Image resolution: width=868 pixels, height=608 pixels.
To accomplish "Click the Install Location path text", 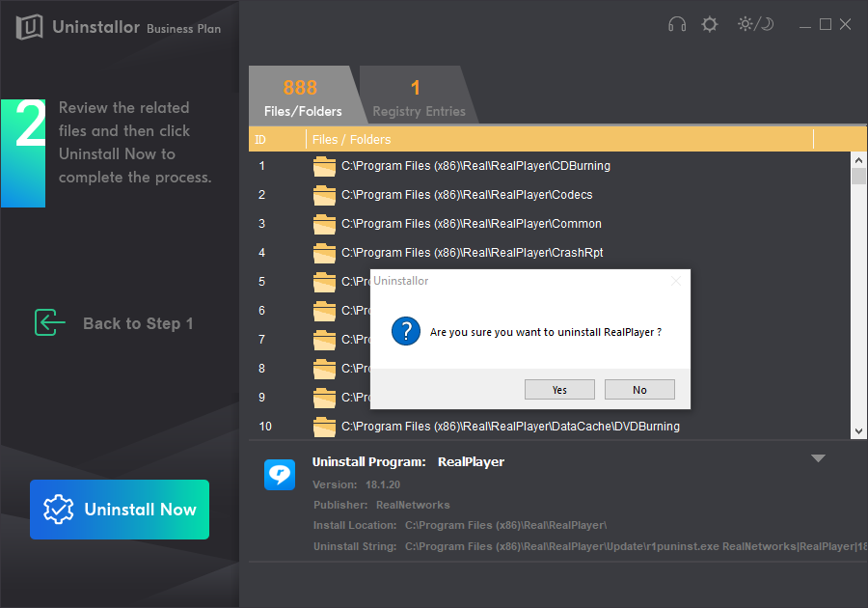I will [506, 525].
